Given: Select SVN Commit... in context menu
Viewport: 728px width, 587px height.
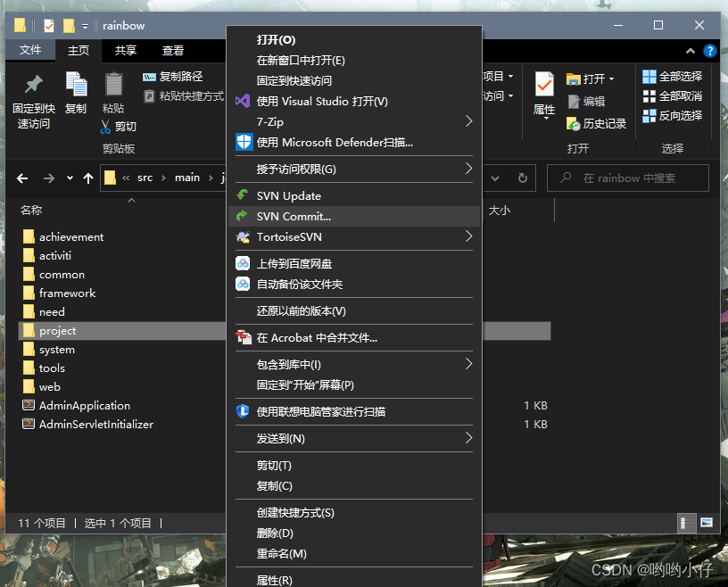Looking at the screenshot, I should 355,217.
